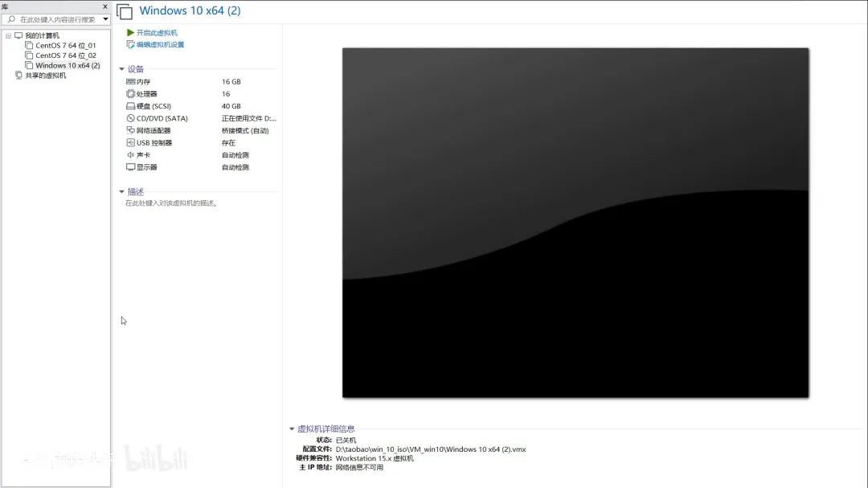Click the 硬盘 (SCSI) device label
Viewport: 868px width, 488px height.
tap(154, 106)
